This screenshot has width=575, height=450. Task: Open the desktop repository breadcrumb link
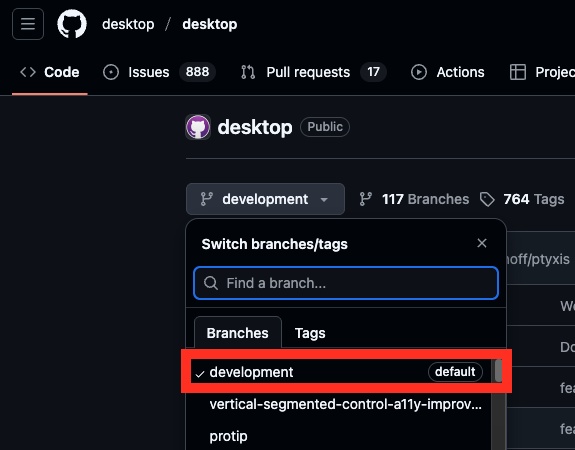(x=210, y=24)
